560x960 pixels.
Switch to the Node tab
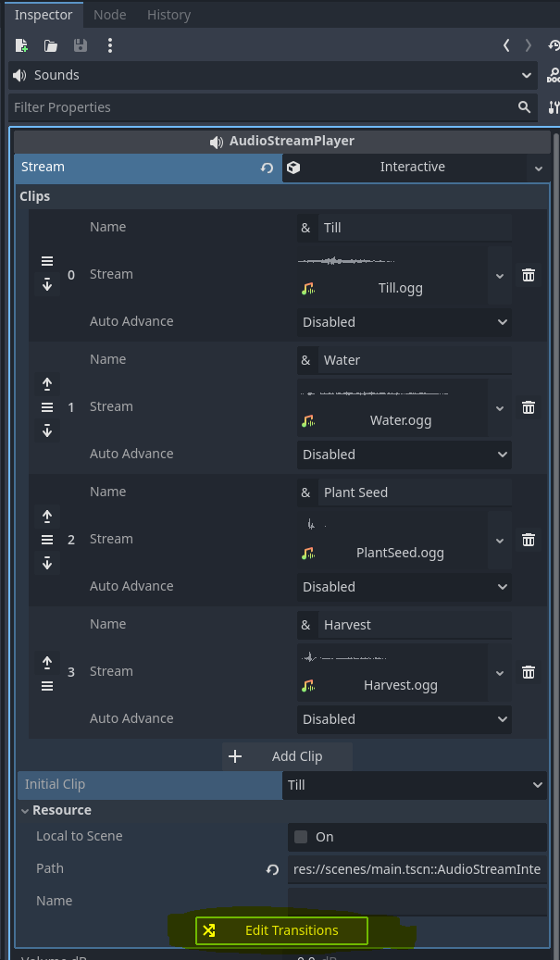109,14
